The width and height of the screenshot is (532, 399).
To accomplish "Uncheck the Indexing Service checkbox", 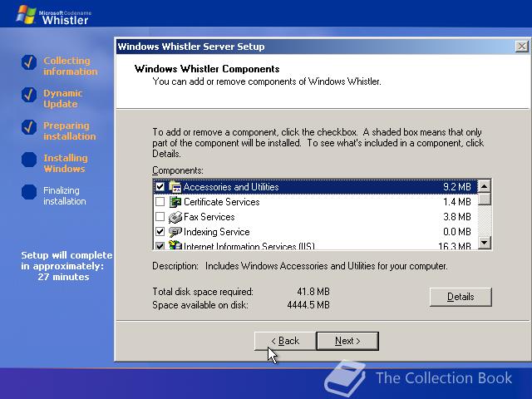I will (x=160, y=232).
